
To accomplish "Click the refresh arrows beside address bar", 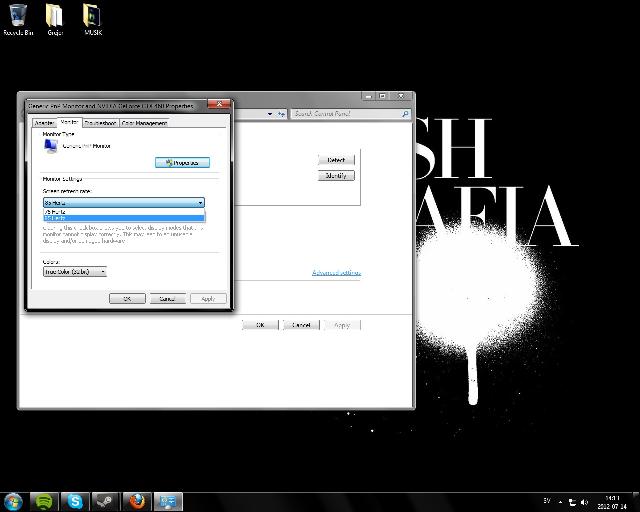I will tap(281, 114).
